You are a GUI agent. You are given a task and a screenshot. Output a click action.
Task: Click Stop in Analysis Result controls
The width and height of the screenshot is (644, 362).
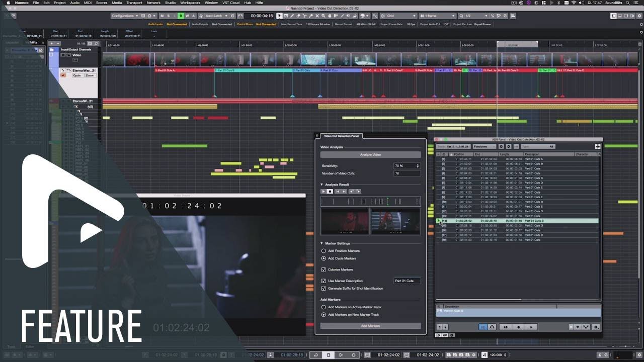pyautogui.click(x=330, y=192)
